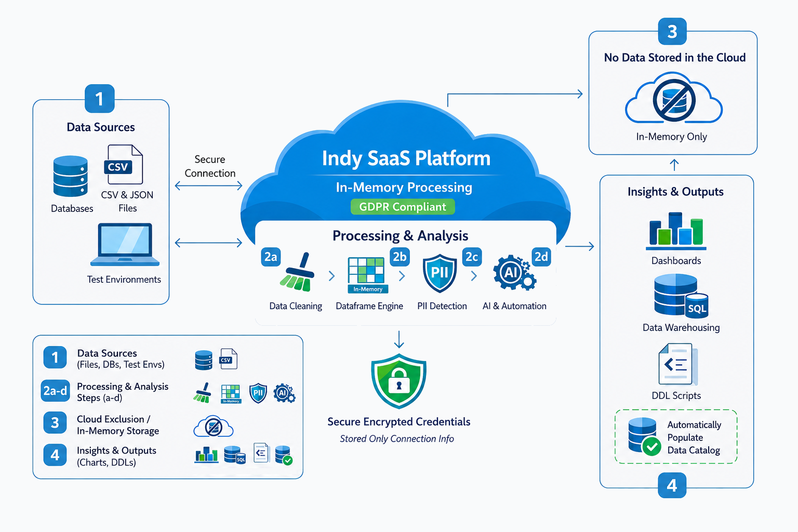
Task: Select the small PII shield icon in the legend
Action: [x=258, y=393]
